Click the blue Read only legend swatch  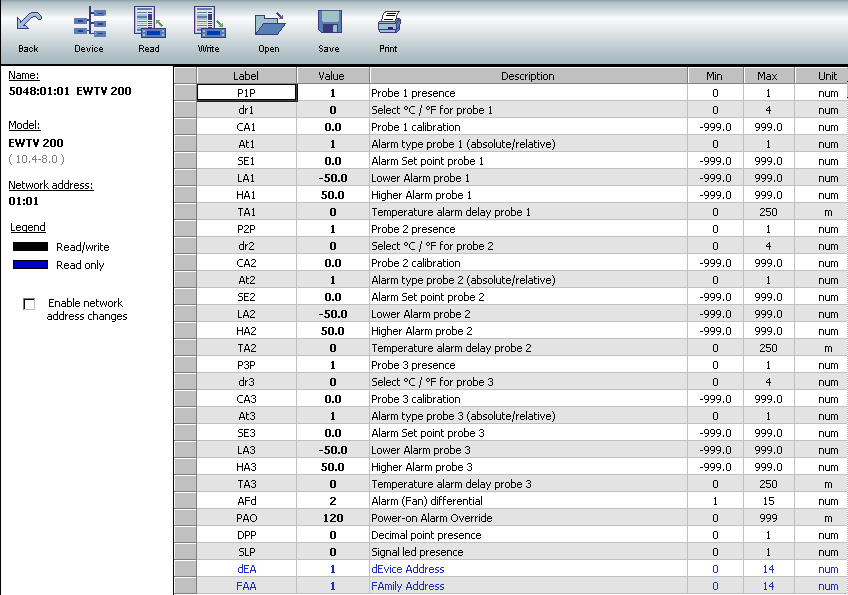30,265
